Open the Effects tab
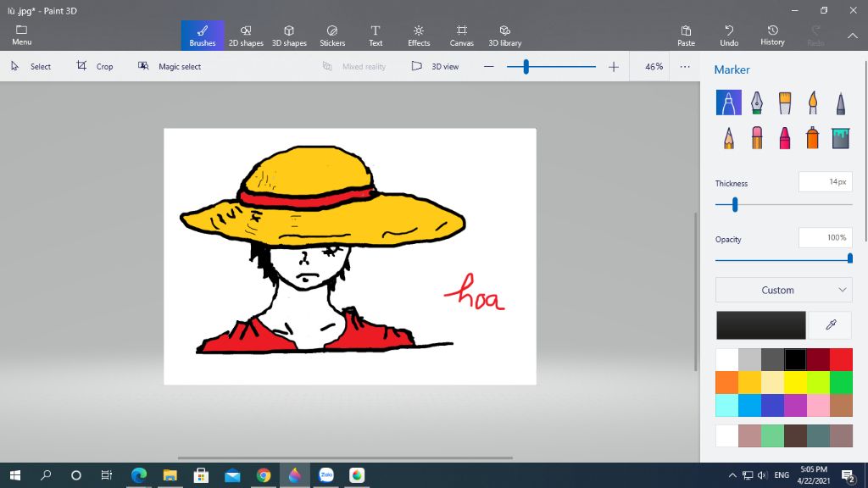868x488 pixels. (419, 36)
